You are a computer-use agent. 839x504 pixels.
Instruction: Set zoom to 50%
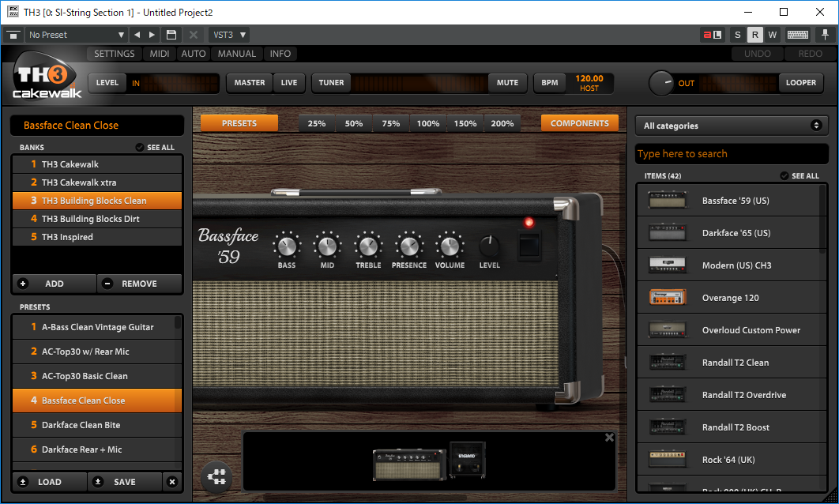(354, 123)
